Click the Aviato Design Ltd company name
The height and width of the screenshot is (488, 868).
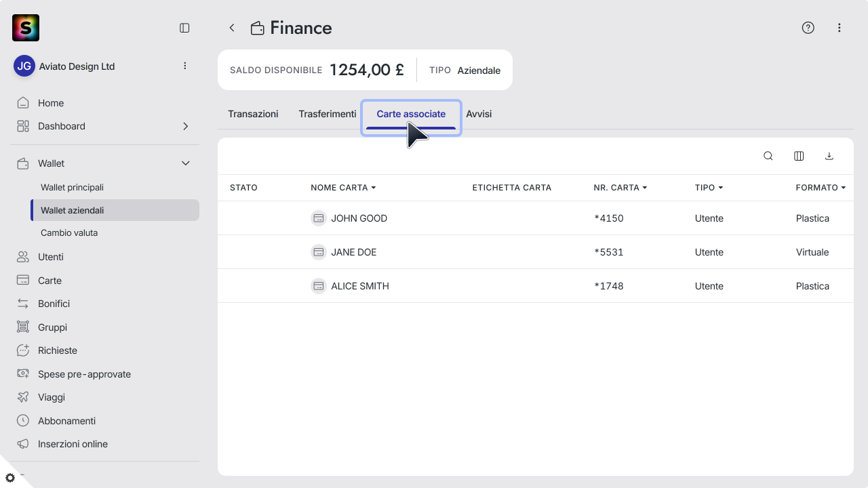pyautogui.click(x=77, y=66)
